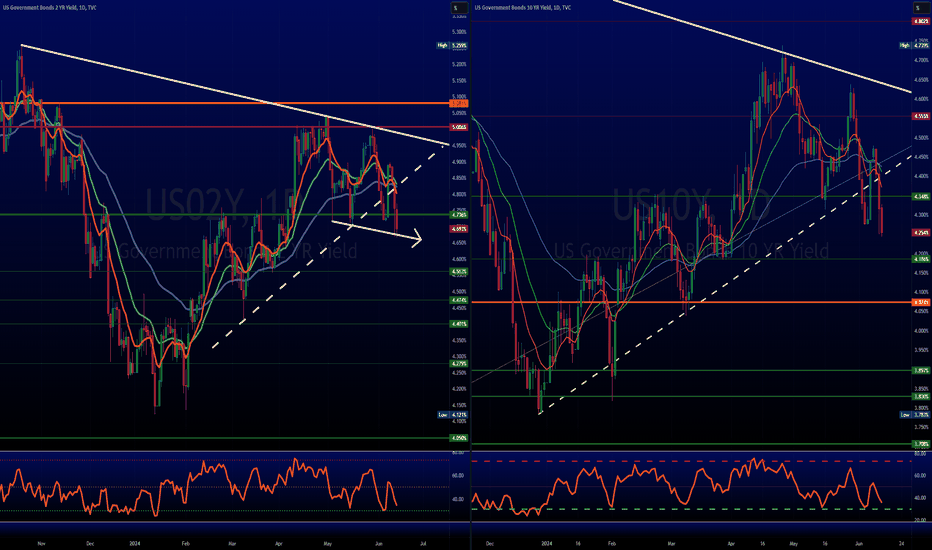Click the US Government Bonds 2 YR Yield title

[x=49, y=8]
